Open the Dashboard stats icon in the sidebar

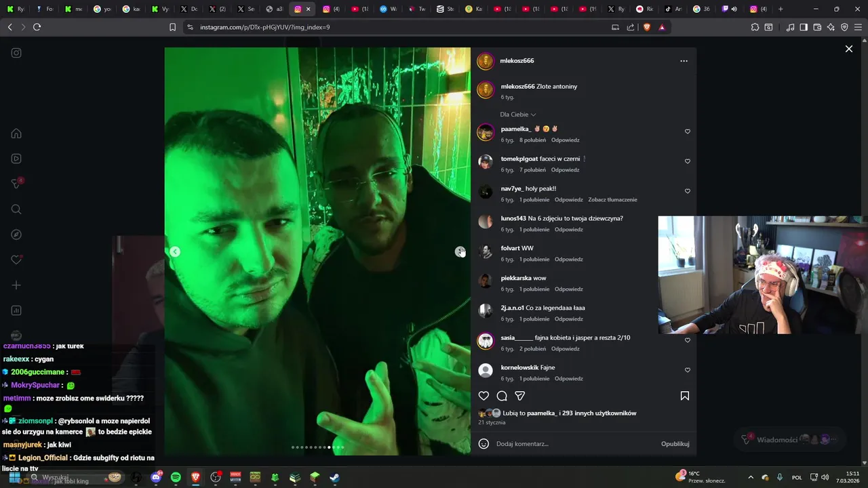pos(16,310)
